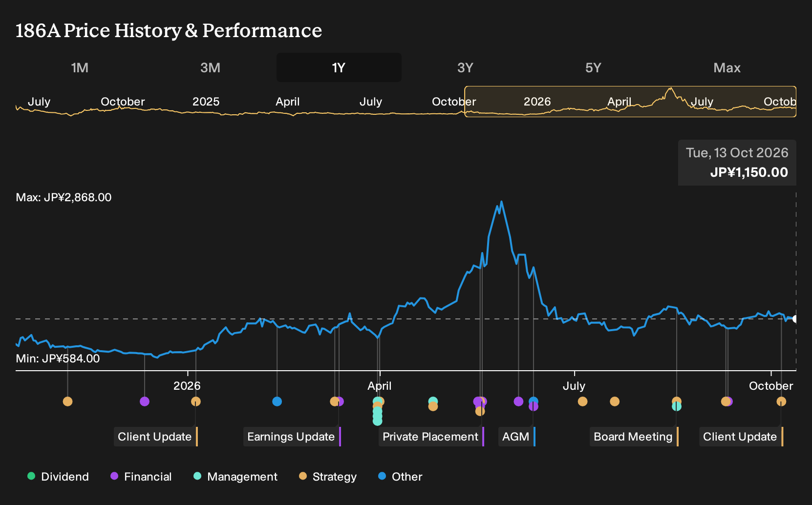Image resolution: width=812 pixels, height=505 pixels.
Task: Toggle the Management legend filter
Action: [x=235, y=476]
